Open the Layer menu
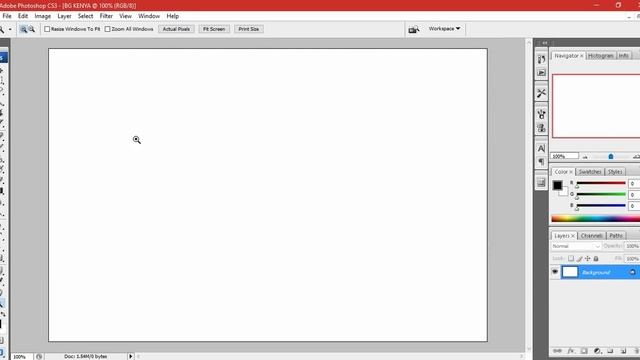The height and width of the screenshot is (360, 640). click(64, 16)
